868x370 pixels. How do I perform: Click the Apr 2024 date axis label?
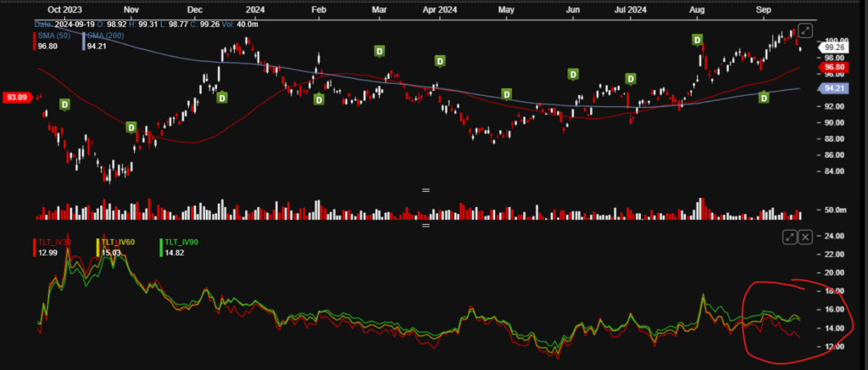coord(440,9)
